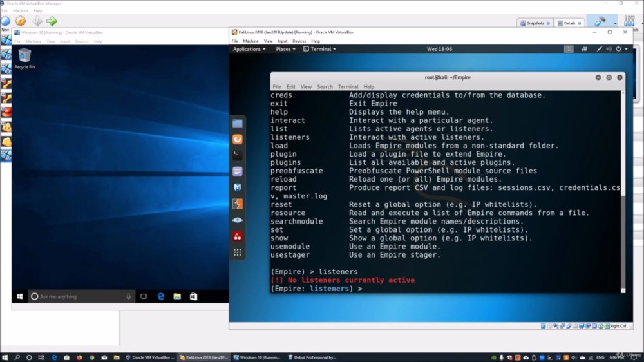Click terminal window vertical scrollbar

pyautogui.click(x=623, y=192)
